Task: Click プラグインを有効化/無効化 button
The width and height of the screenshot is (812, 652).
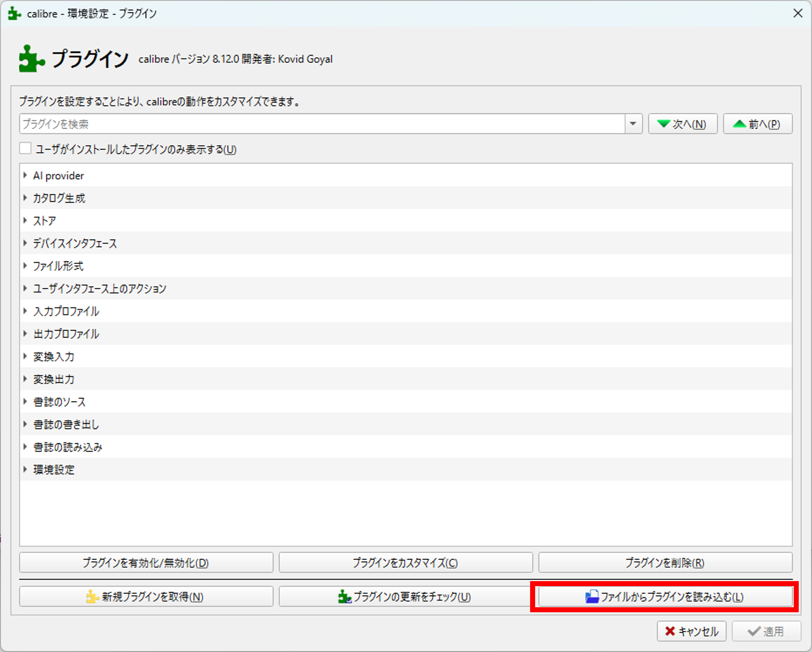Action: (146, 563)
